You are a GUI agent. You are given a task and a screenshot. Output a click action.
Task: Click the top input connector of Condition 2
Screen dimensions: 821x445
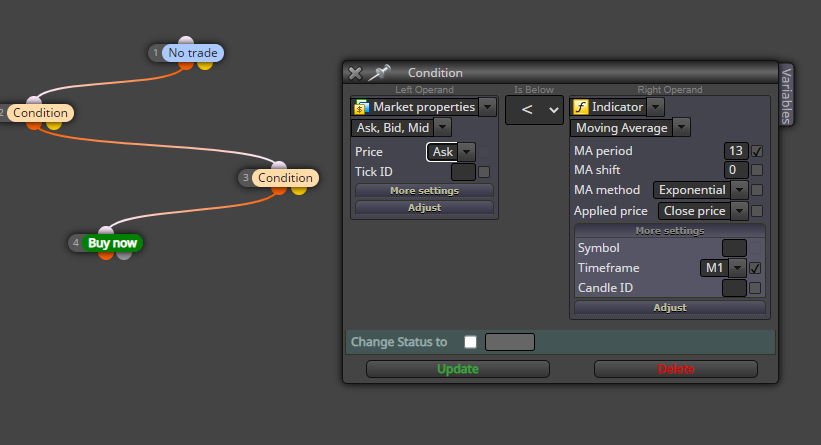point(34,100)
